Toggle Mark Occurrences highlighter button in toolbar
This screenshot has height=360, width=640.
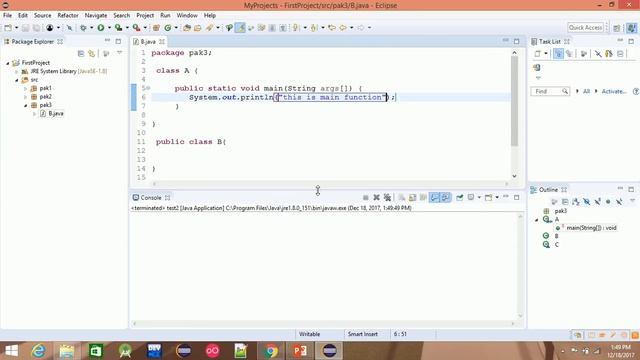pyautogui.click(x=240, y=28)
